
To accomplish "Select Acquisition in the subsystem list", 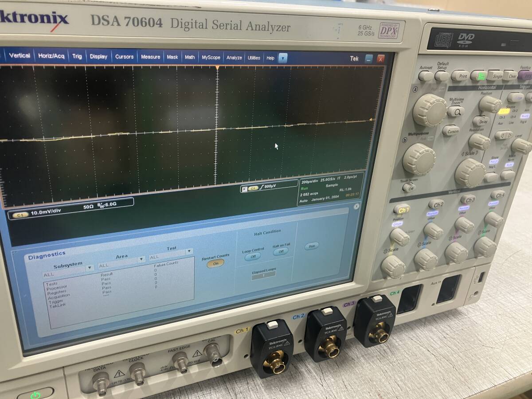I will click(59, 296).
